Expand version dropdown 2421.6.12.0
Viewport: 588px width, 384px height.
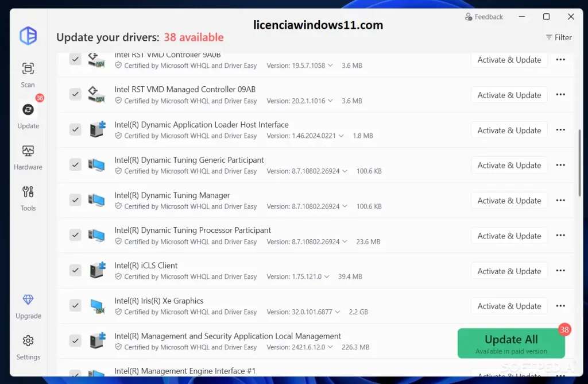(330, 347)
